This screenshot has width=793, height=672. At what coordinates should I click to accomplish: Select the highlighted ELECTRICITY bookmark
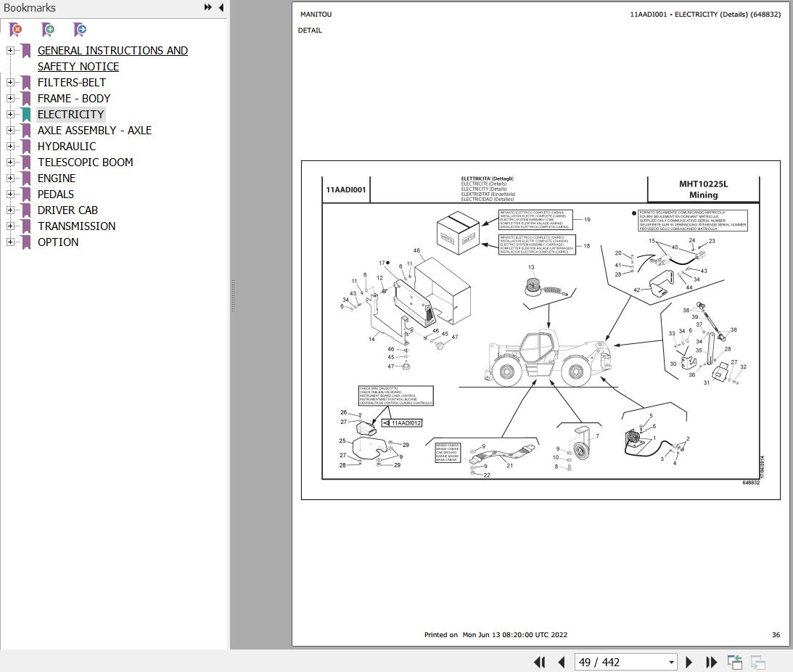pyautogui.click(x=71, y=115)
